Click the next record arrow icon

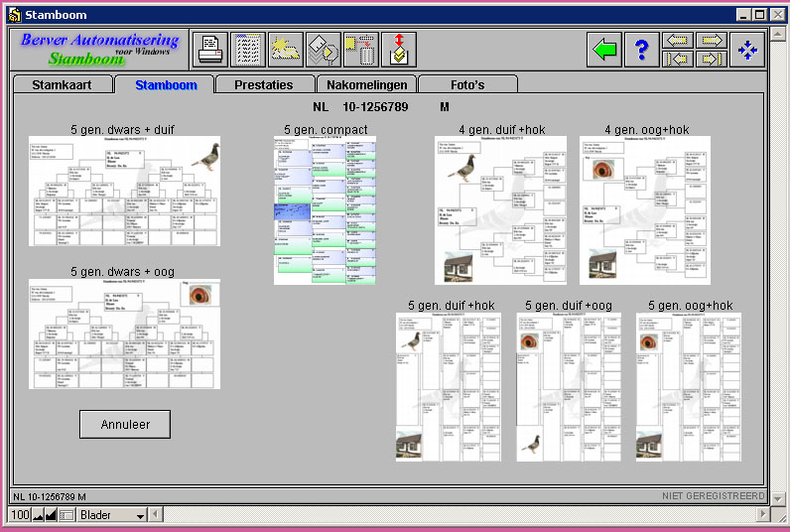point(711,40)
